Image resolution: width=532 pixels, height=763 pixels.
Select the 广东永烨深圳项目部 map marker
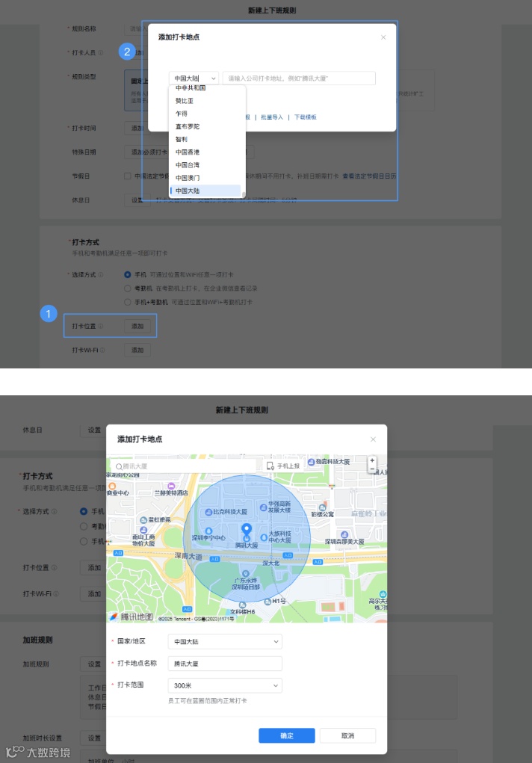[x=246, y=574]
